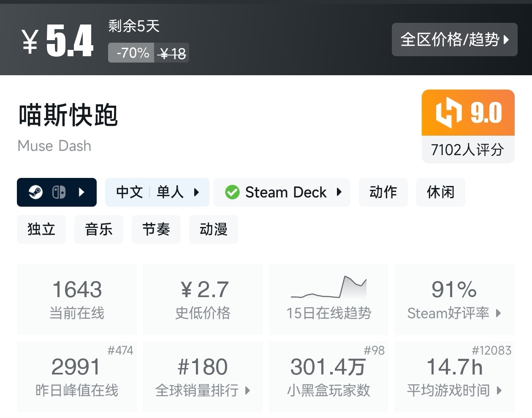Open 当前在线 1643 stat card
The image size is (532, 418).
click(77, 299)
